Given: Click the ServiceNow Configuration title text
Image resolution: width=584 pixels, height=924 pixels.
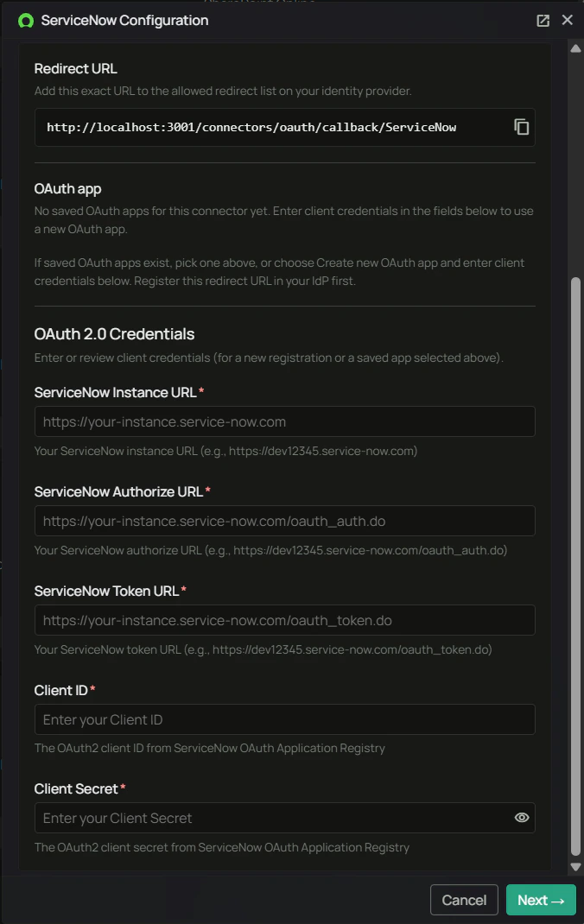Looking at the screenshot, I should (125, 21).
